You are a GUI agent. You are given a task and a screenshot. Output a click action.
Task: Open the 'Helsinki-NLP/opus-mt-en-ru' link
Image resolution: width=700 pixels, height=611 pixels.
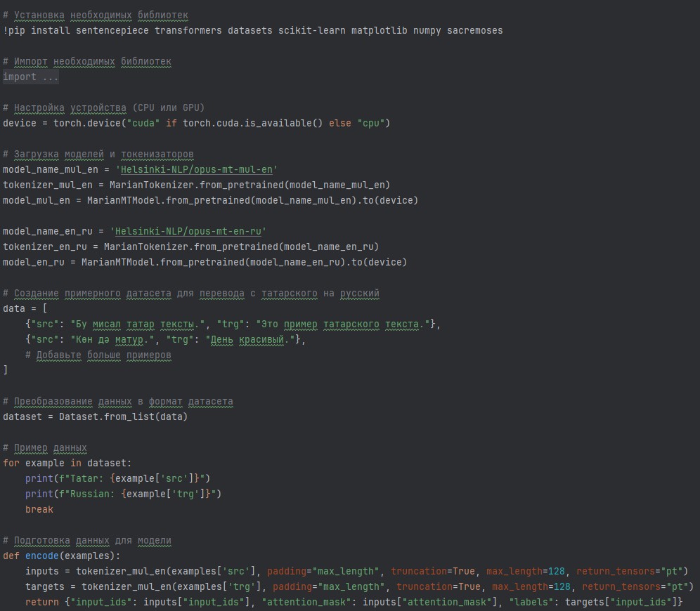(x=188, y=232)
